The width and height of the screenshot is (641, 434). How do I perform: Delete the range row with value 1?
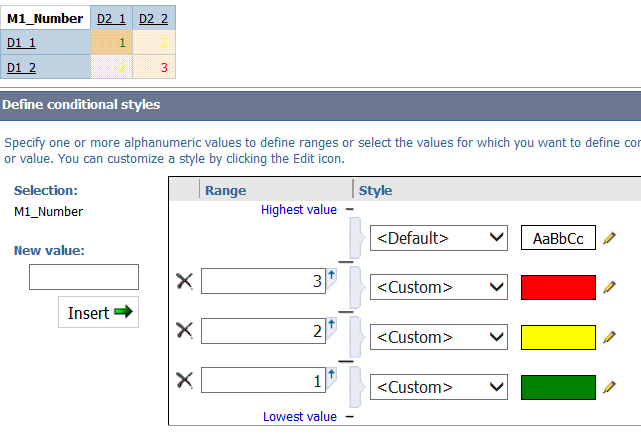coord(184,380)
